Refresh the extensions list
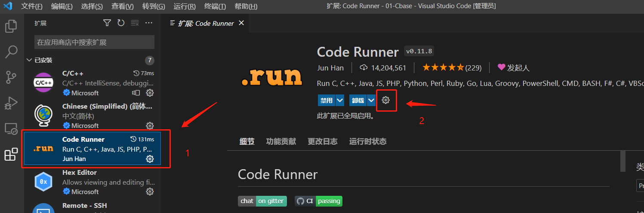Screen dimensions: 644x213 coord(121,23)
